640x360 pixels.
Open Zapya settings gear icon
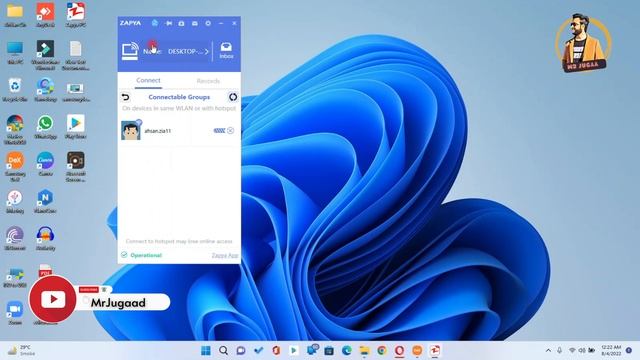tap(208, 23)
